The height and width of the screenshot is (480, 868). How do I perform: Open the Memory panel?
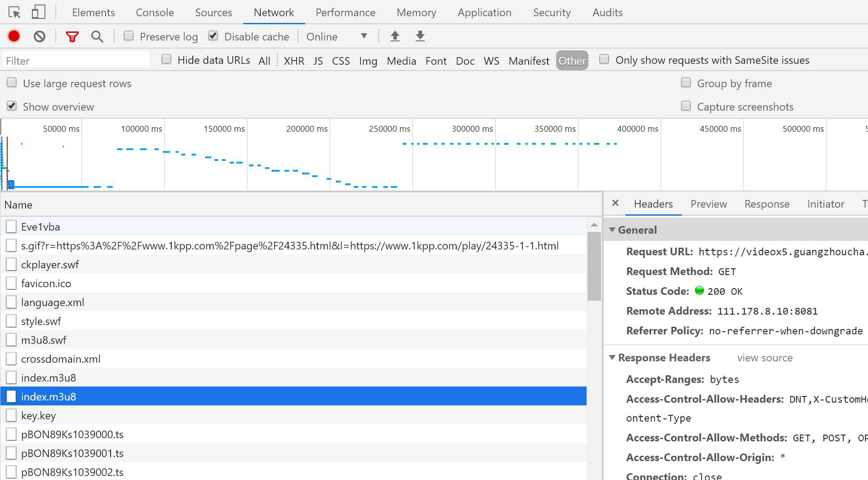point(416,13)
